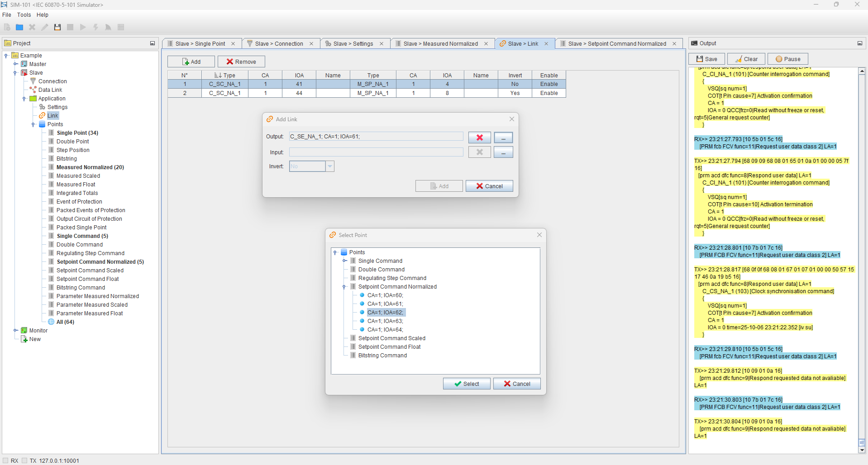Clear the Output field with red X
868x465 pixels.
[479, 138]
